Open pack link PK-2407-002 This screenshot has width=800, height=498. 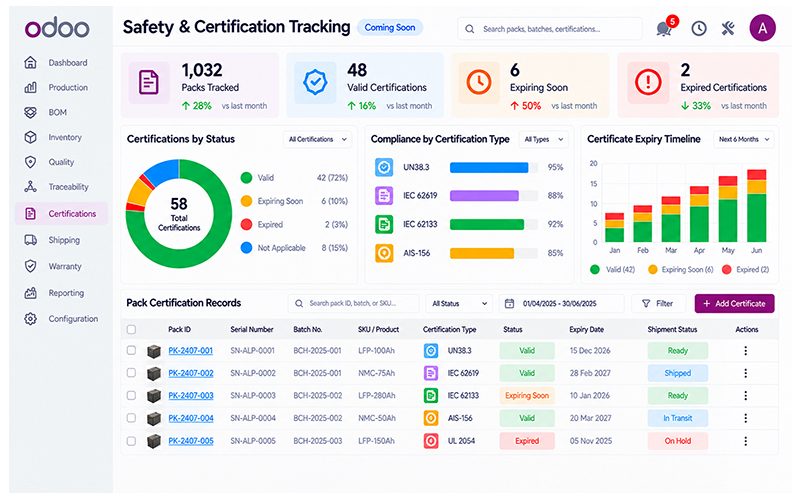coord(191,373)
